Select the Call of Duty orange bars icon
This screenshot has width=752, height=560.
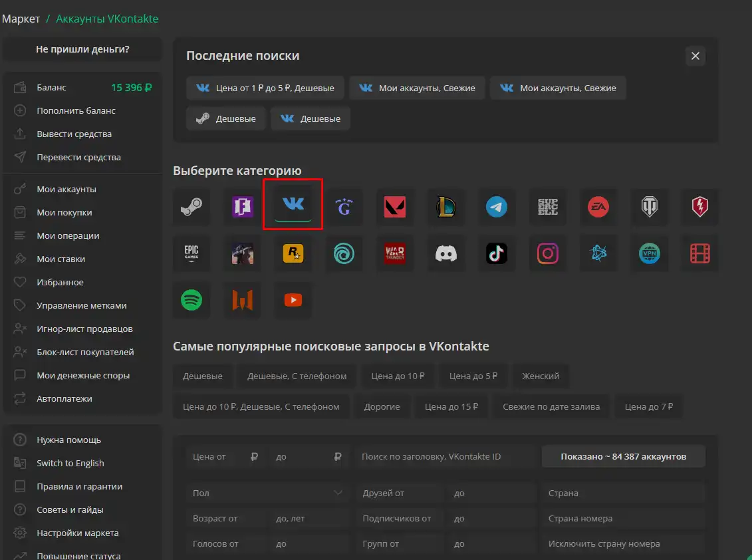(x=242, y=300)
